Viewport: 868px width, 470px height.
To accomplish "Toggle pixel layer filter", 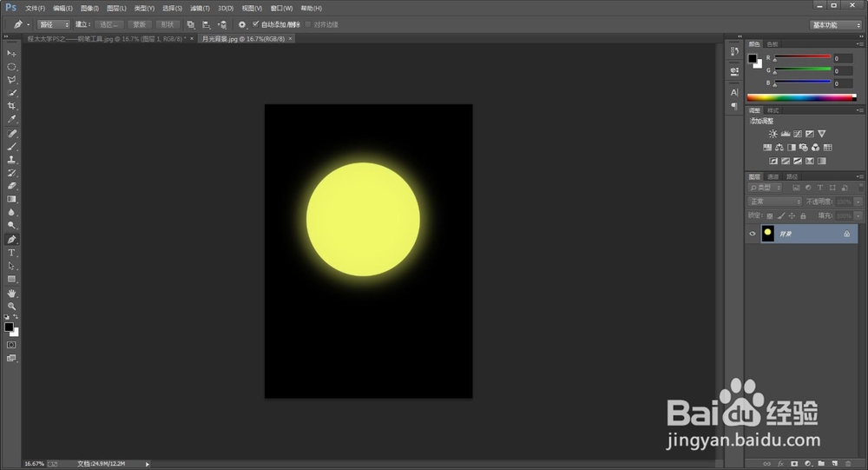I will pos(796,188).
